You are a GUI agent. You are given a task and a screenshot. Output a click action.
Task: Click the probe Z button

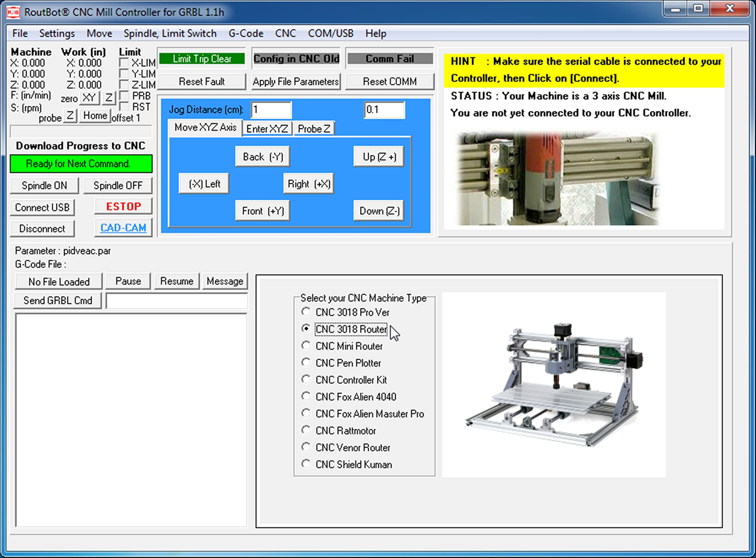[70, 116]
